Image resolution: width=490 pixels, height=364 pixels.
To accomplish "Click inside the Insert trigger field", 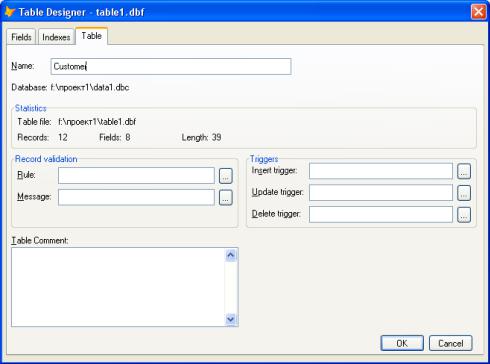I will click(x=381, y=171).
